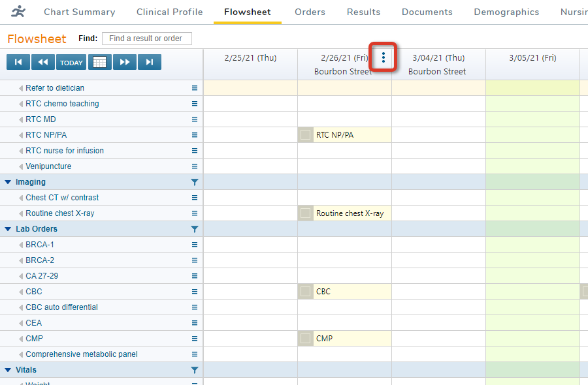This screenshot has height=385, width=588.
Task: Open the filter icon on Imaging
Action: tap(194, 182)
